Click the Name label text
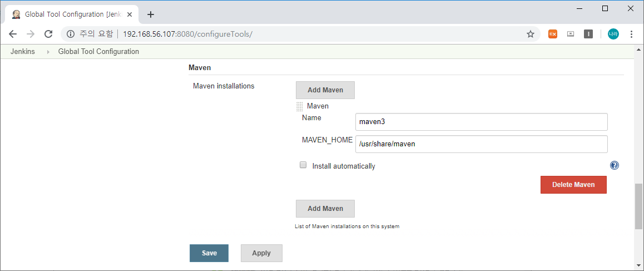The image size is (644, 271). click(311, 117)
